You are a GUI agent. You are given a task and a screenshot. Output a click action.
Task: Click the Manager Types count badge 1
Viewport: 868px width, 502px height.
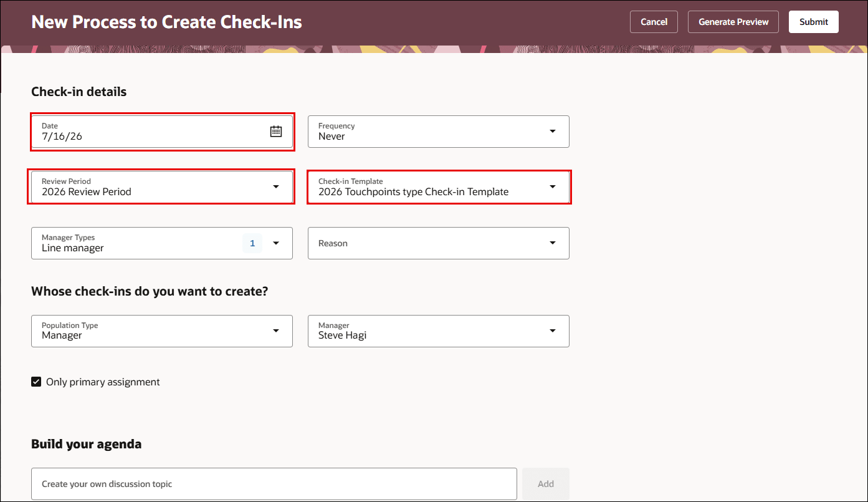coord(252,243)
